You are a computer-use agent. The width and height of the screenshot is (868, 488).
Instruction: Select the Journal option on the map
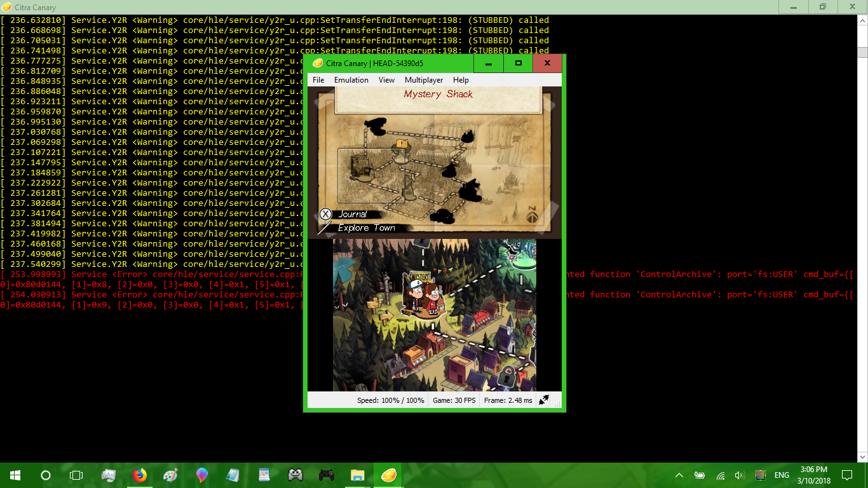(353, 214)
